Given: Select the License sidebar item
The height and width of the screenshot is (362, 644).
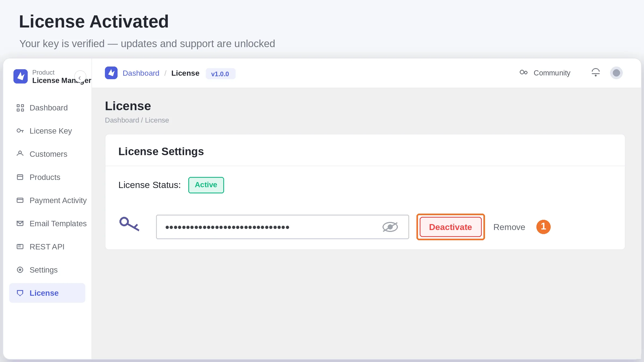Looking at the screenshot, I should pyautogui.click(x=47, y=293).
